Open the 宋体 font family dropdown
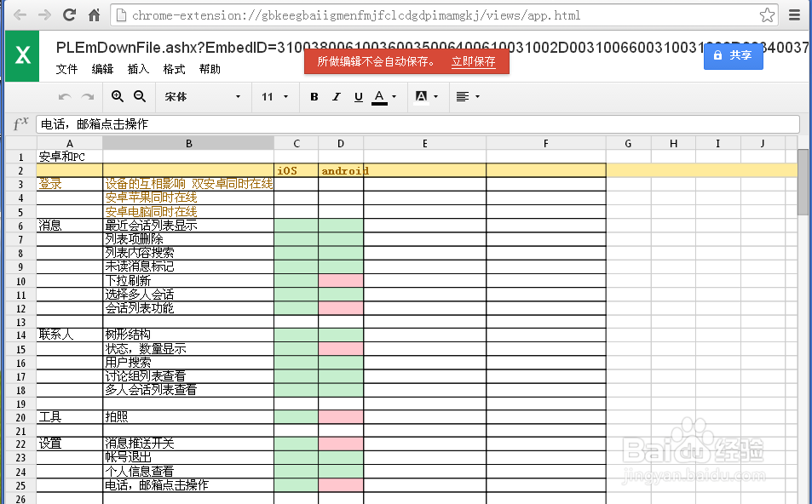This screenshot has height=504, width=812. pyautogui.click(x=202, y=96)
